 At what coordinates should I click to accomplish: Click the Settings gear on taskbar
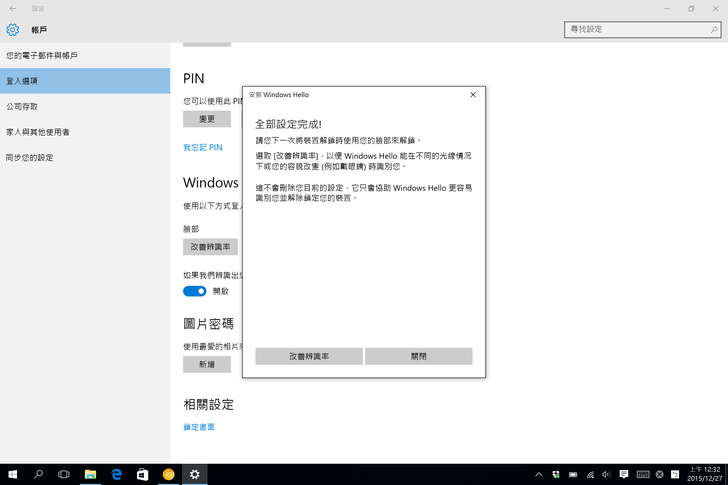pos(195,474)
